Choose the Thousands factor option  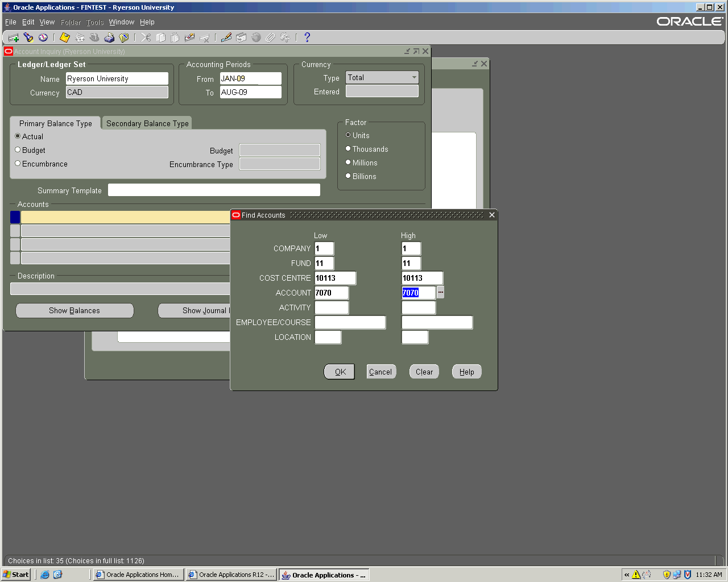pos(348,149)
